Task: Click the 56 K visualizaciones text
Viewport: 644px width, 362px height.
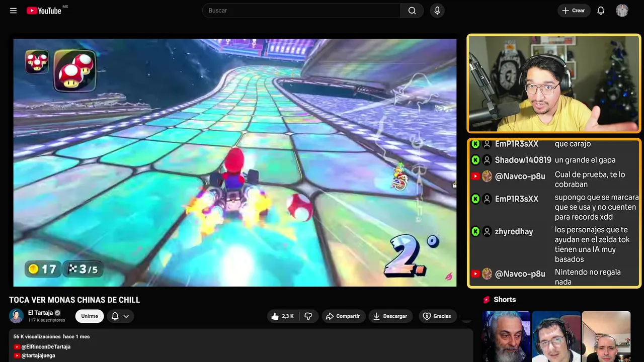Action: click(37, 336)
